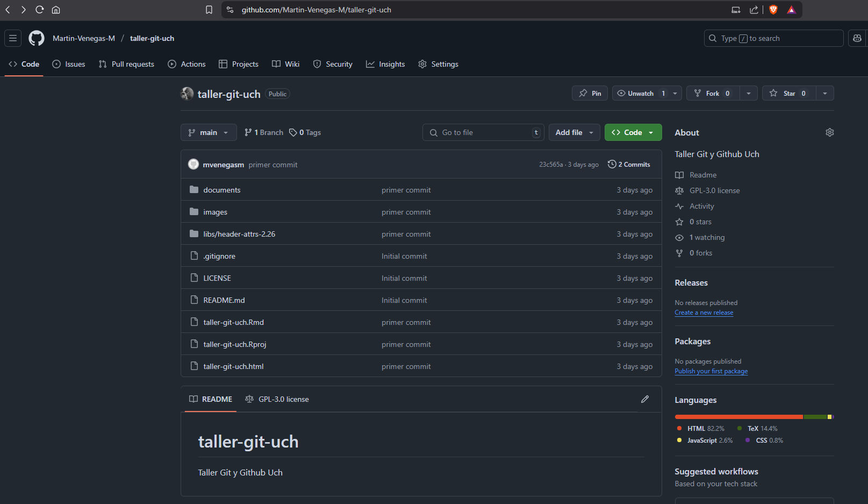Image resolution: width=868 pixels, height=504 pixels.
Task: Open the Martin-Venegas-M profile link
Action: 84,38
